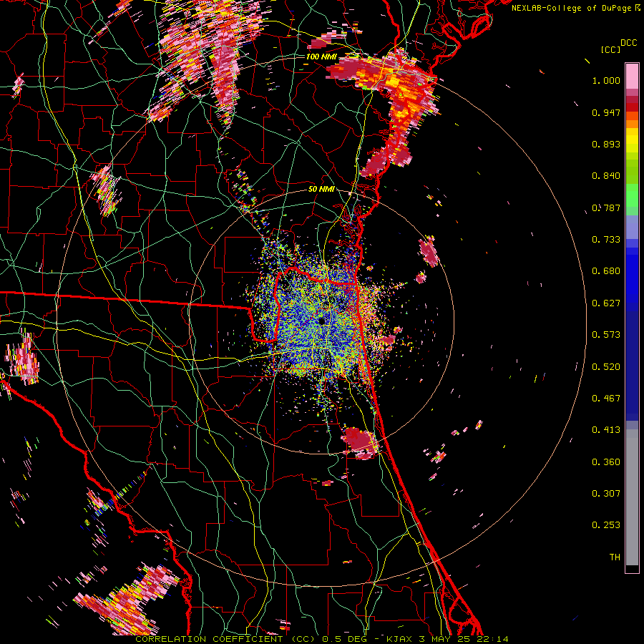Select the 0.520 scale value

[606, 367]
